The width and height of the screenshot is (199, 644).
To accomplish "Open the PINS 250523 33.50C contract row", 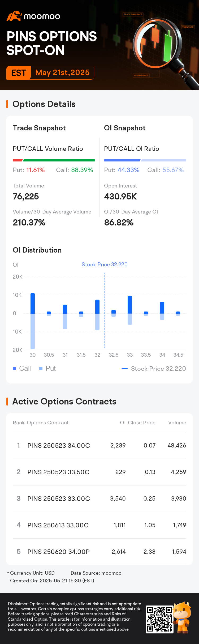I will 99,472.
